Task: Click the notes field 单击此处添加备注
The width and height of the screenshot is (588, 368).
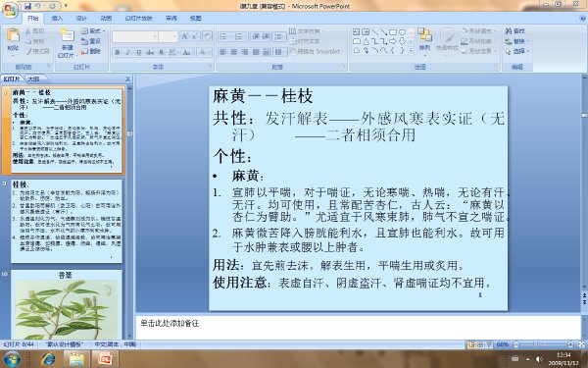Action: (358, 328)
